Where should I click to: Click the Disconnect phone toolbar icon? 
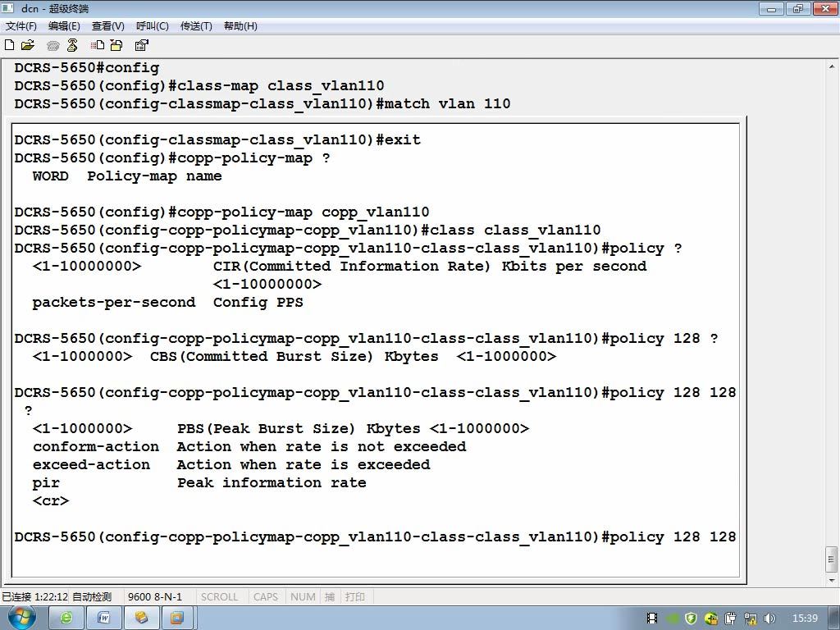coord(72,46)
